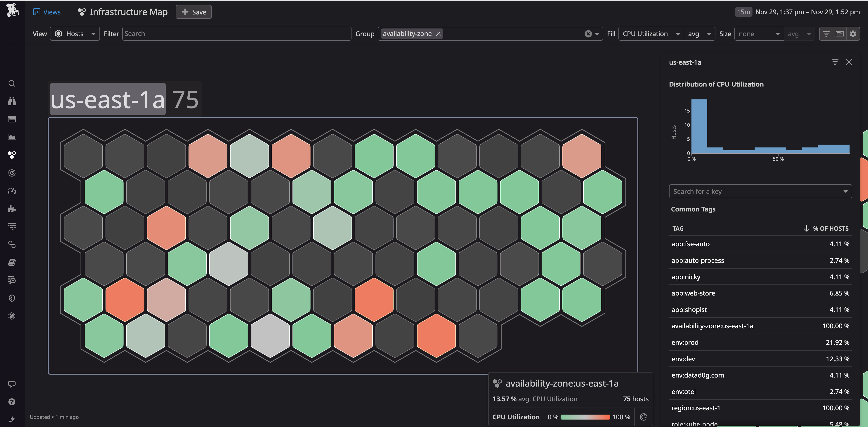
Task: Open the Integrations puzzle-piece icon
Action: pyautogui.click(x=12, y=209)
